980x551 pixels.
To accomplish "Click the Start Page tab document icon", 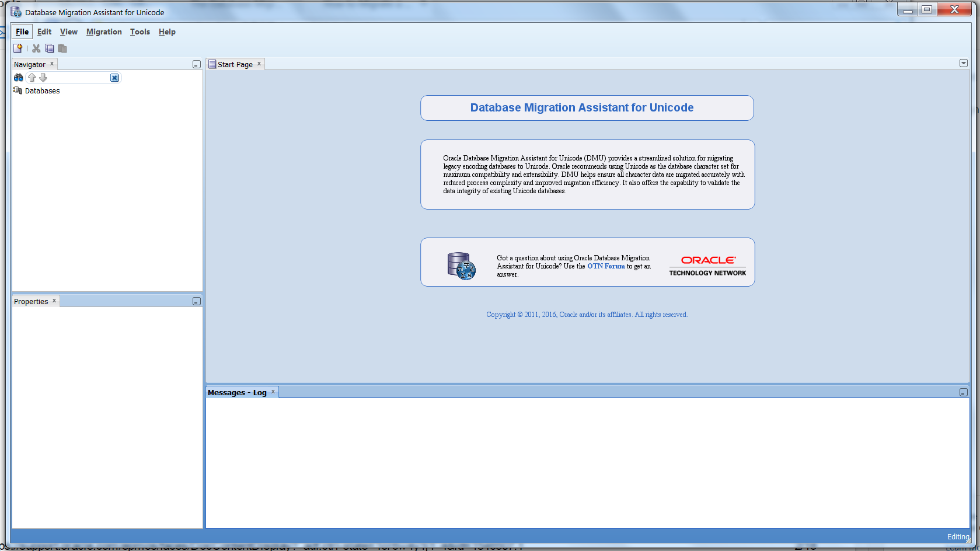I will pos(212,64).
